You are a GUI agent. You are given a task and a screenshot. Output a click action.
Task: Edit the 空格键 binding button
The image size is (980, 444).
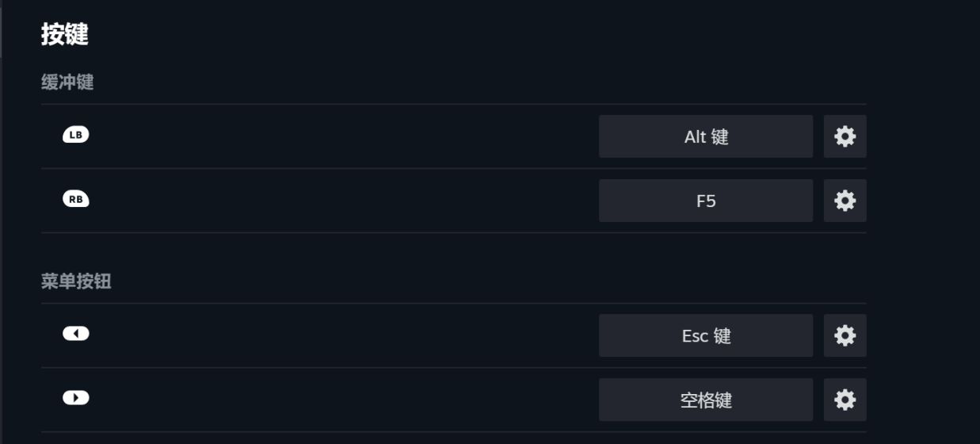pyautogui.click(x=705, y=400)
